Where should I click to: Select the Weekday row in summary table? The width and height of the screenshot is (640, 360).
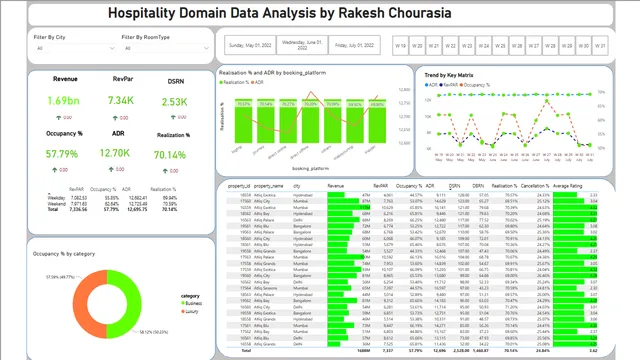pyautogui.click(x=112, y=198)
